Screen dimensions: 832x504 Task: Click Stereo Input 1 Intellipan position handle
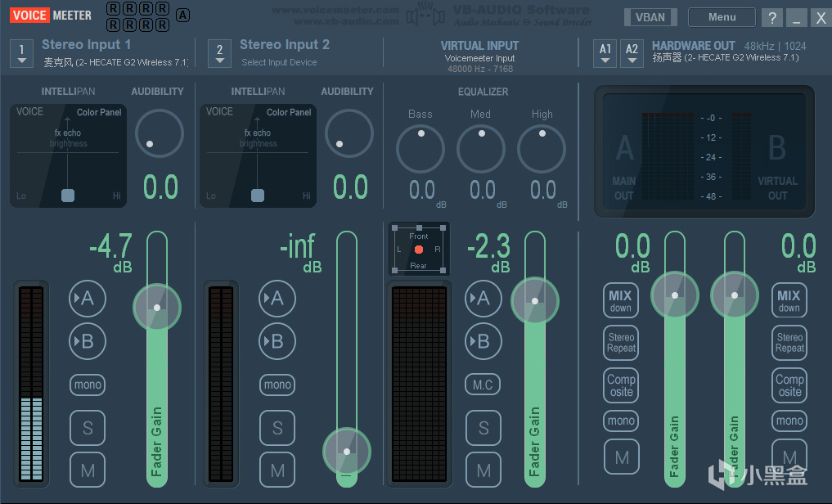click(68, 196)
